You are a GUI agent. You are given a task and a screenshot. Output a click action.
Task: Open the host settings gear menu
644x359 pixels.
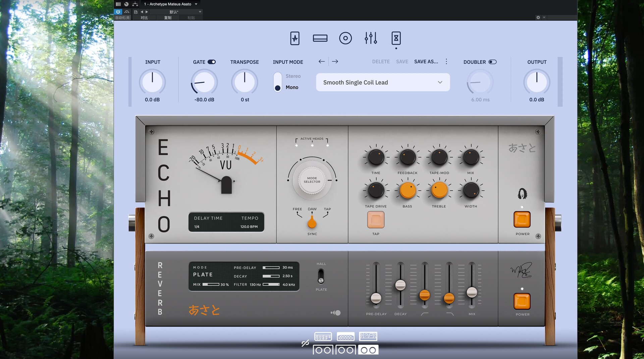(x=538, y=17)
